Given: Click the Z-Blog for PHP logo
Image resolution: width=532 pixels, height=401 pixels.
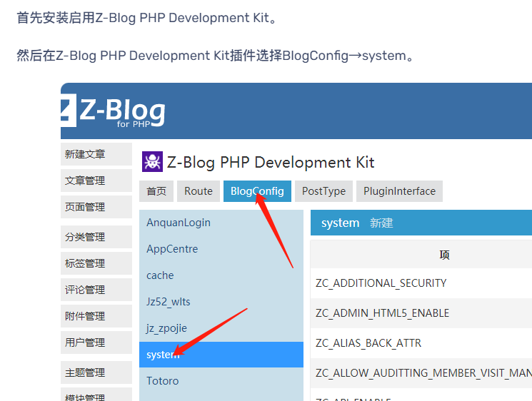Looking at the screenshot, I should point(113,111).
